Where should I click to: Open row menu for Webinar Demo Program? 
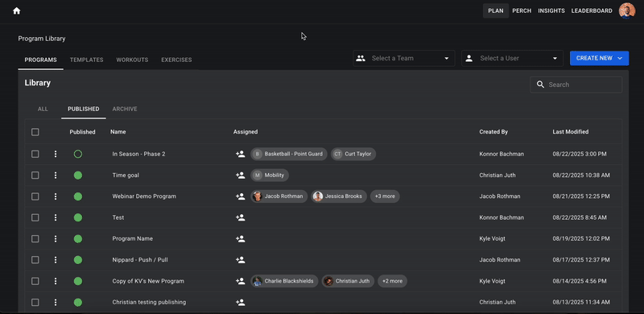[x=56, y=196]
